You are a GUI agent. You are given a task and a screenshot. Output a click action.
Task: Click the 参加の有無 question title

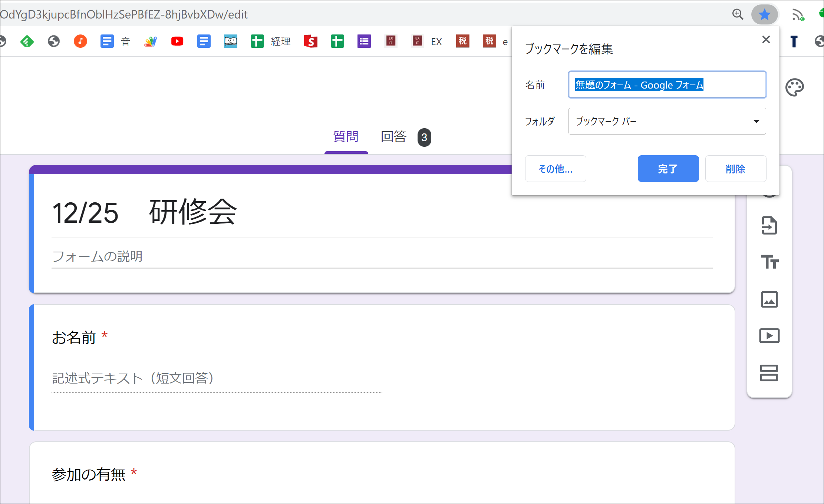89,475
